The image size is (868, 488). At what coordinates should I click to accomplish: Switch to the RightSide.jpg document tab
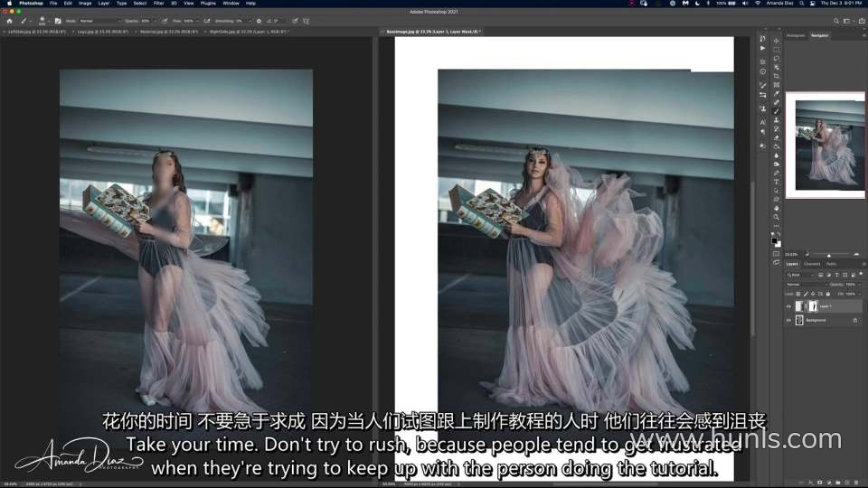tap(250, 32)
